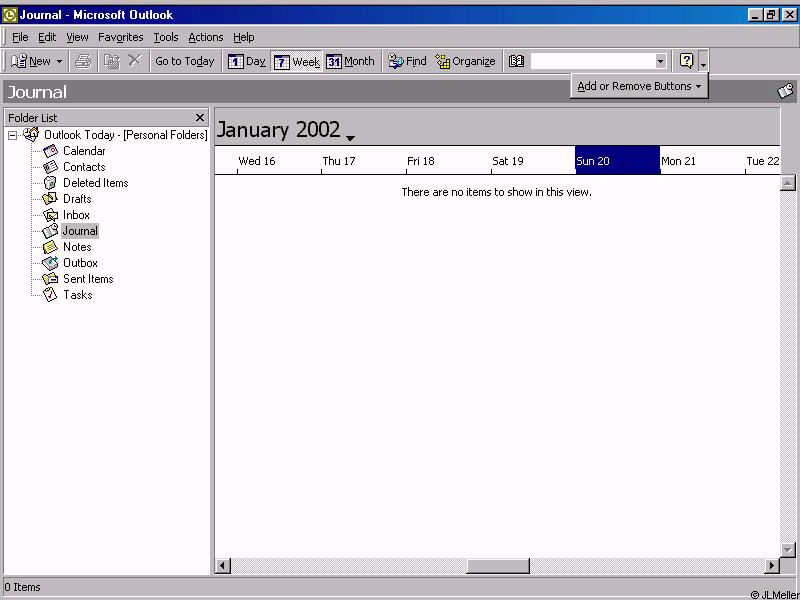Open the File menu
This screenshot has width=800, height=600.
(x=20, y=37)
